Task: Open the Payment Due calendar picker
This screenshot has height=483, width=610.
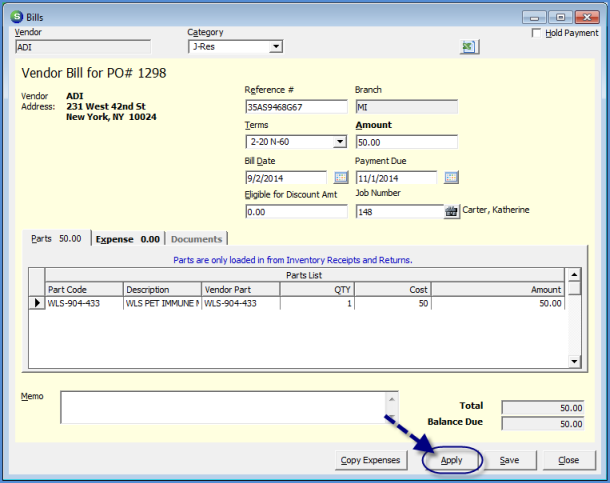Action: [x=451, y=177]
